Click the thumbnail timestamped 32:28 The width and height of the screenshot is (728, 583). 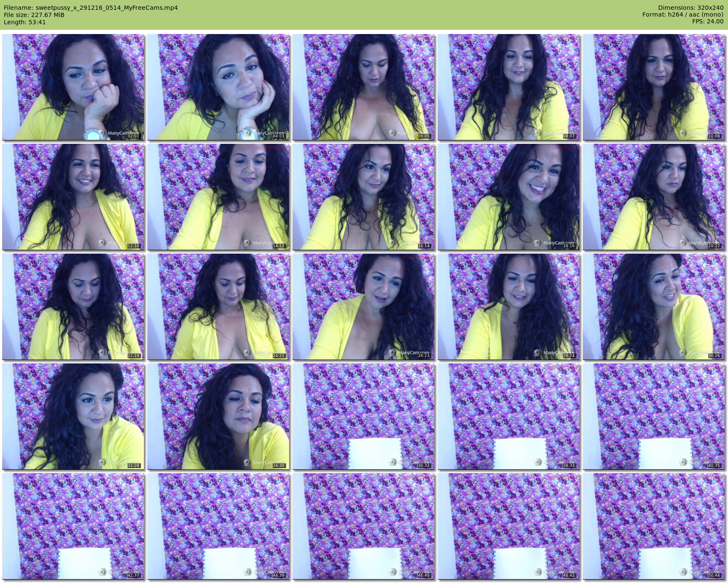[x=73, y=416]
